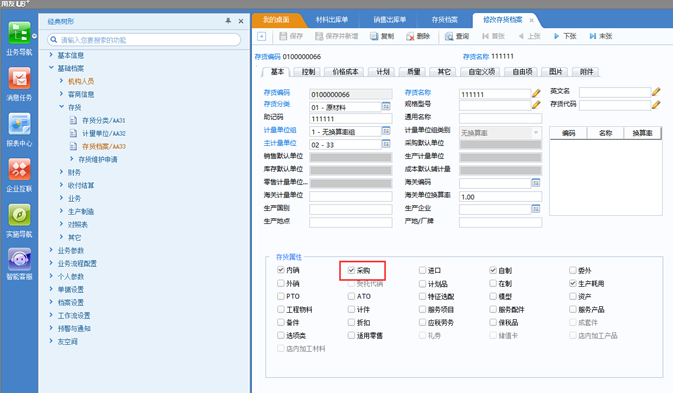Click pencil icon beside 规格型号 field
The width and height of the screenshot is (673, 393).
[x=536, y=104]
